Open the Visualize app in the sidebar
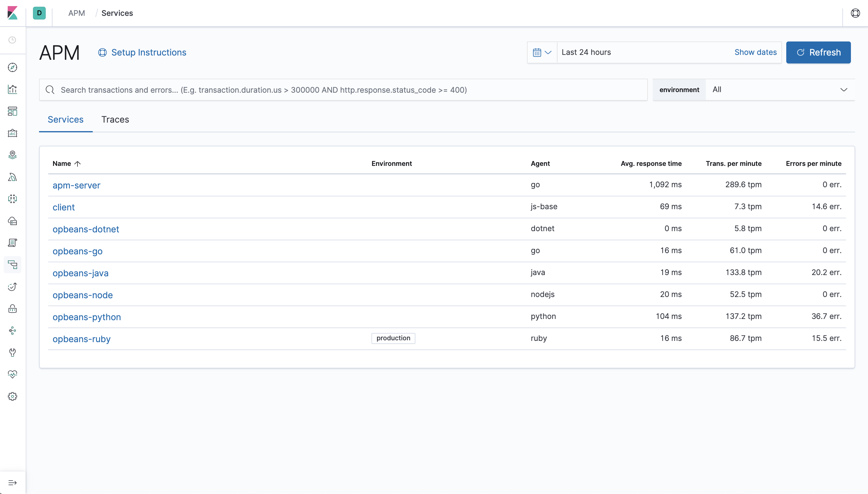 tap(13, 89)
